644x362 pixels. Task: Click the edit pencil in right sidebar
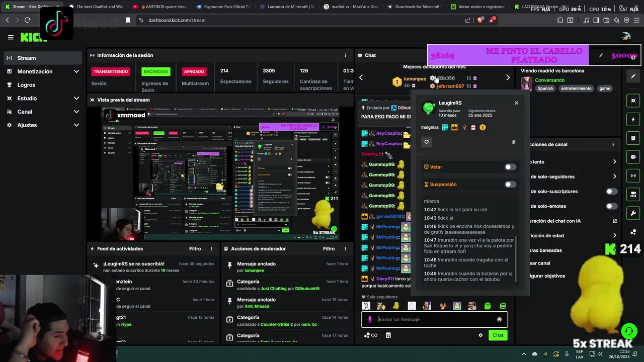[633, 76]
